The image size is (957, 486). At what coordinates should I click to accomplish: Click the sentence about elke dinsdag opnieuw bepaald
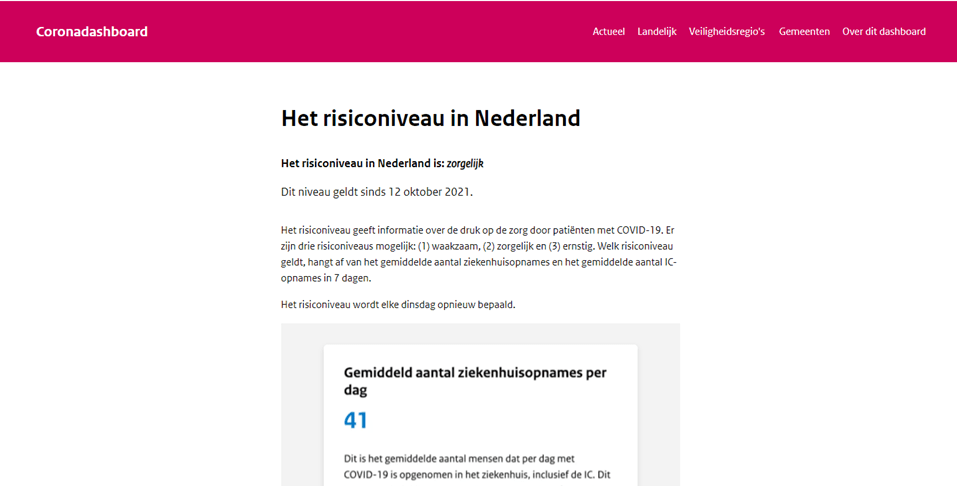pyautogui.click(x=398, y=304)
